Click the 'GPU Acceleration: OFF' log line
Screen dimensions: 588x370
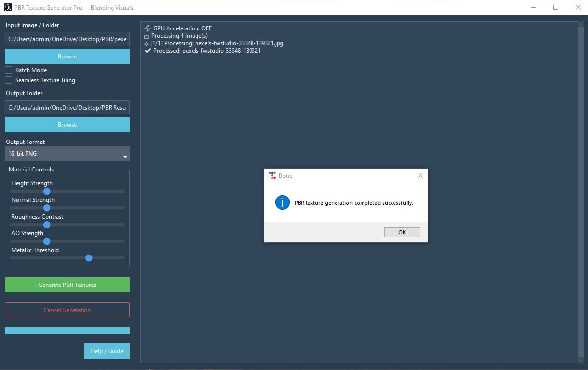182,28
